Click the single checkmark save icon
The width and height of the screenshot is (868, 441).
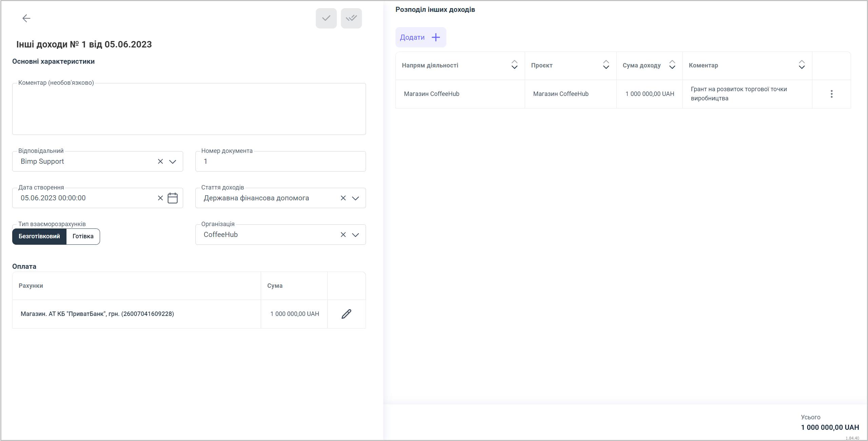tap(326, 18)
